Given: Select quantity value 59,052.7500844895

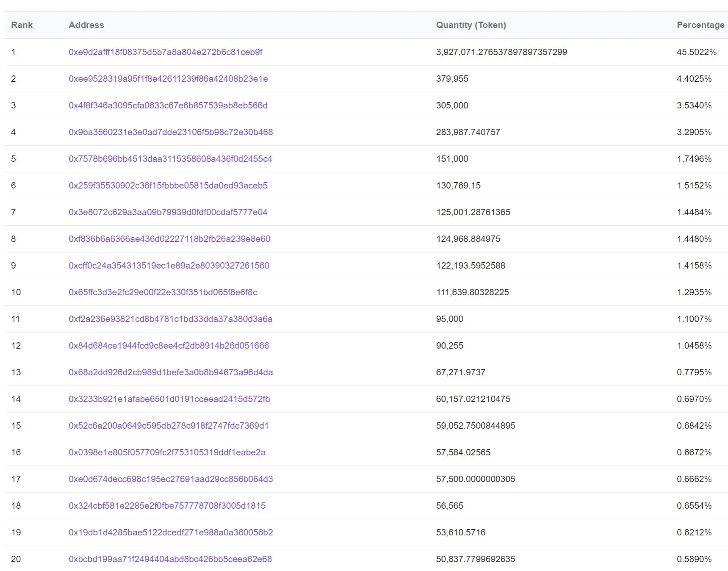Looking at the screenshot, I should [476, 426].
